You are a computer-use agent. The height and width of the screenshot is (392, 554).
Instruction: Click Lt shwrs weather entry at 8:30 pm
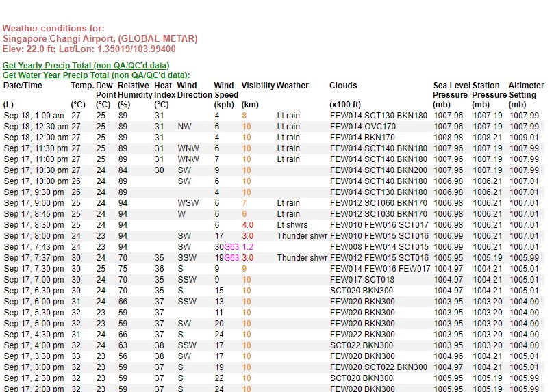[292, 225]
